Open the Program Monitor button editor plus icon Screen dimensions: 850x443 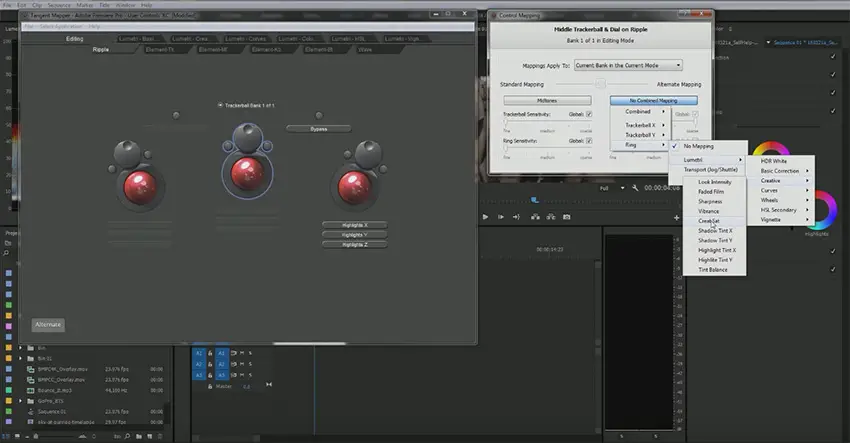pos(677,218)
